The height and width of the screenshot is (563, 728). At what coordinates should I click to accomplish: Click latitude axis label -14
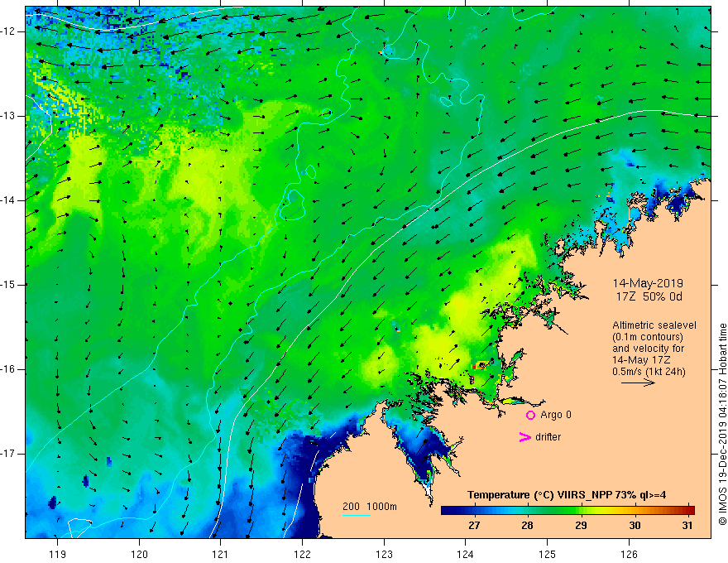point(9,200)
